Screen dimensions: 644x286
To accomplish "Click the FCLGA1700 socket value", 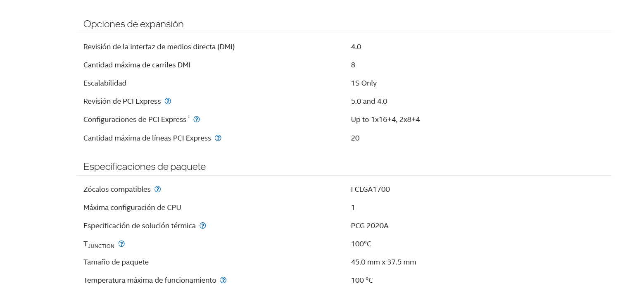I will (x=371, y=189).
